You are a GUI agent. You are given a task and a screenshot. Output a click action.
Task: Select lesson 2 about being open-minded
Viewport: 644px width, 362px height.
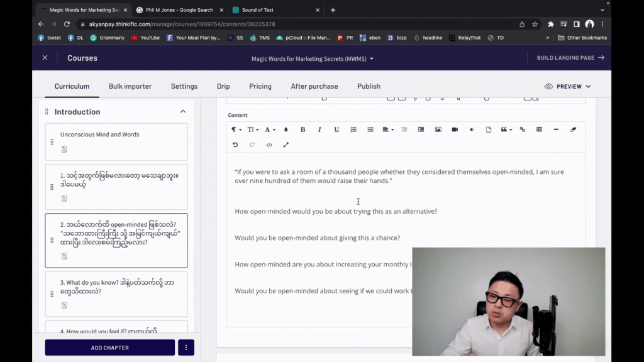click(116, 241)
